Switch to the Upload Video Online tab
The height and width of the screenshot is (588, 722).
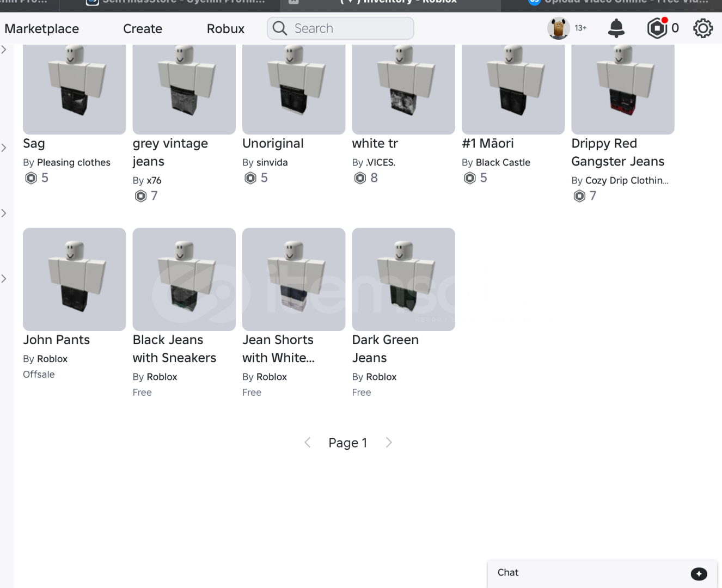[x=612, y=5]
